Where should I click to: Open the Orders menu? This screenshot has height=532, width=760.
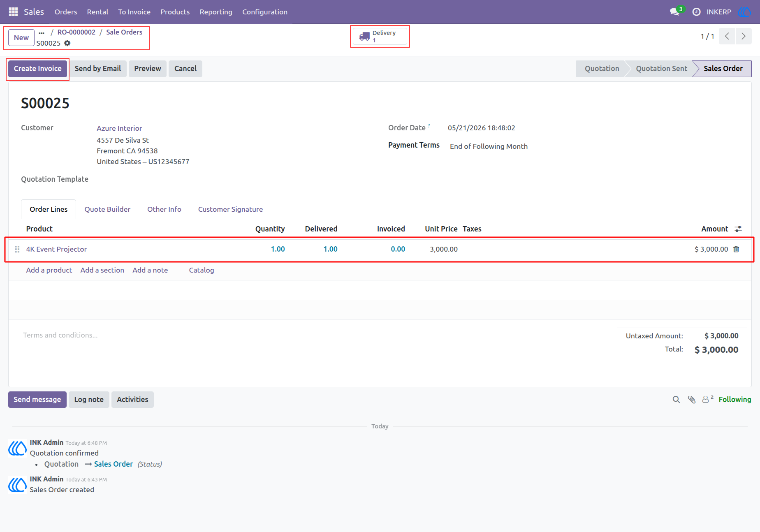(66, 12)
